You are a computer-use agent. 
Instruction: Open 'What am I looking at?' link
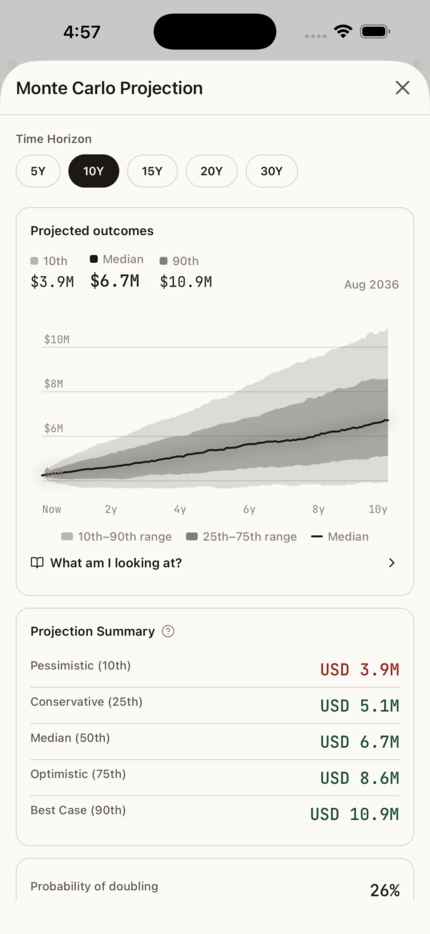click(x=116, y=563)
